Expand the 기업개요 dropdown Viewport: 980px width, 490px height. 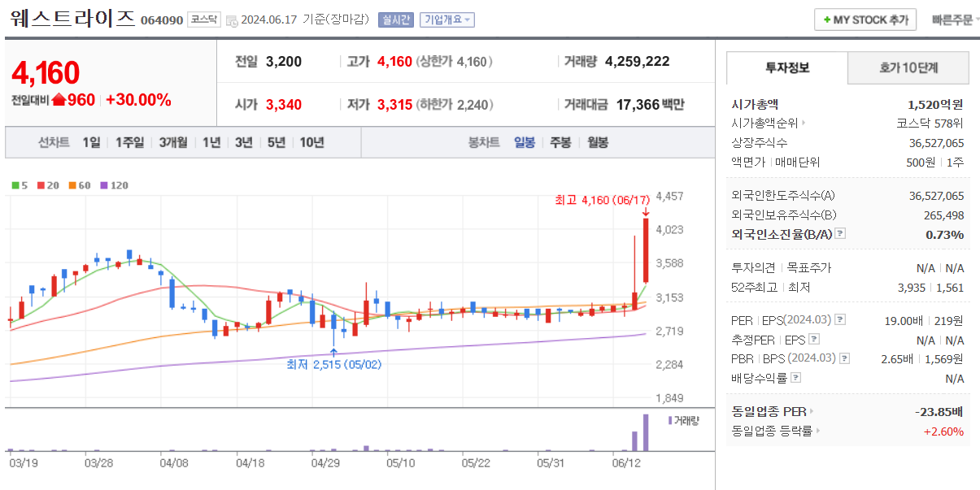click(447, 20)
